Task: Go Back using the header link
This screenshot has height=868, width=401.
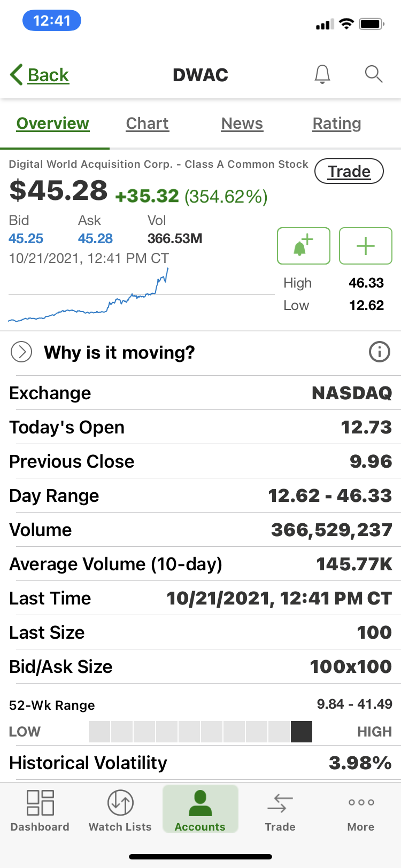Action: coord(40,75)
